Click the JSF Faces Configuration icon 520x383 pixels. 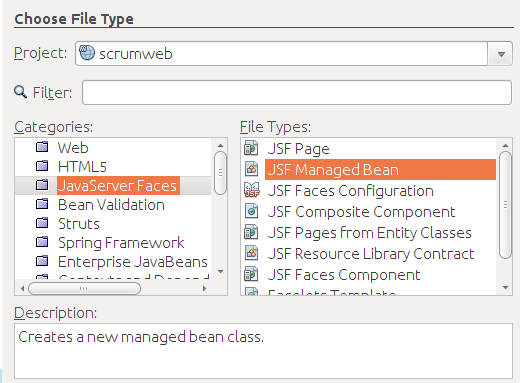pos(252,190)
